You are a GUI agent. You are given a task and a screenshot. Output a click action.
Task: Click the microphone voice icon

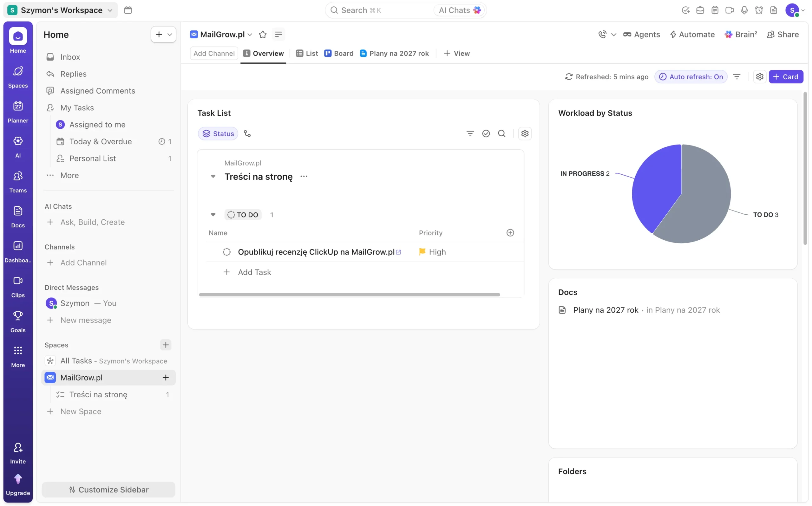pos(744,10)
